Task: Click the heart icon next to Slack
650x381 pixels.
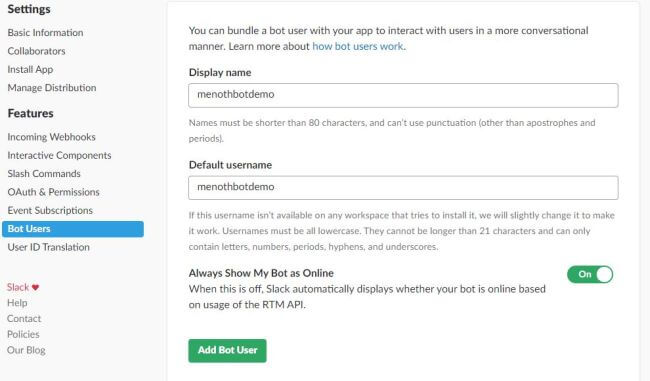Action: point(36,287)
